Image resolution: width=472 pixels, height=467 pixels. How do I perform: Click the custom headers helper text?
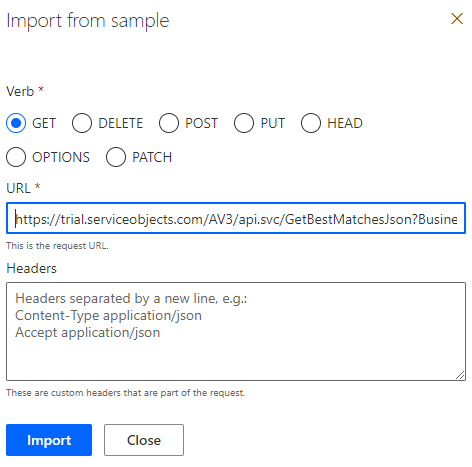[125, 393]
